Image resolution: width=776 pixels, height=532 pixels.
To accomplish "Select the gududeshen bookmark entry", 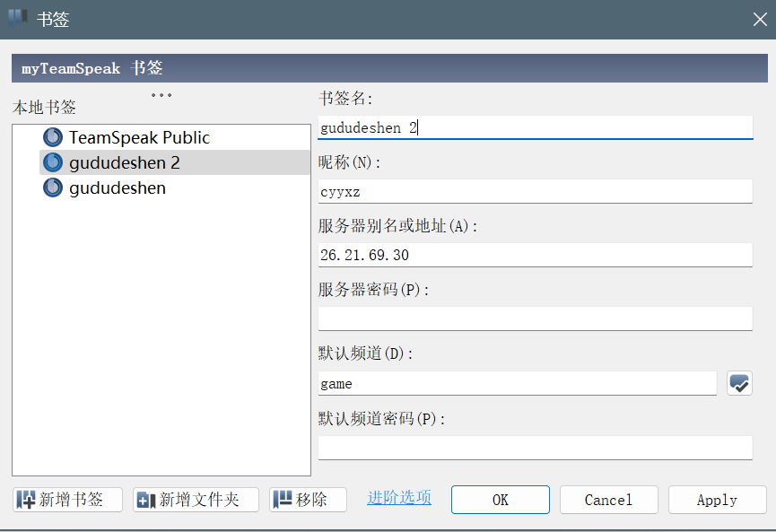I will [118, 188].
